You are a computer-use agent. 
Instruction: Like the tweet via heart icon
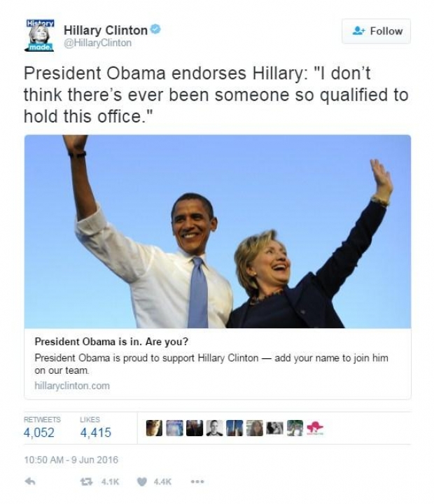[142, 482]
